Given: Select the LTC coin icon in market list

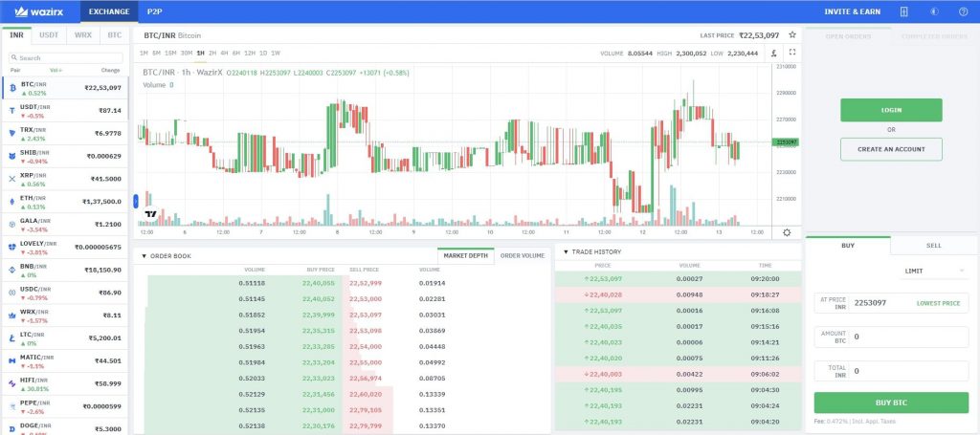Looking at the screenshot, I should point(11,338).
